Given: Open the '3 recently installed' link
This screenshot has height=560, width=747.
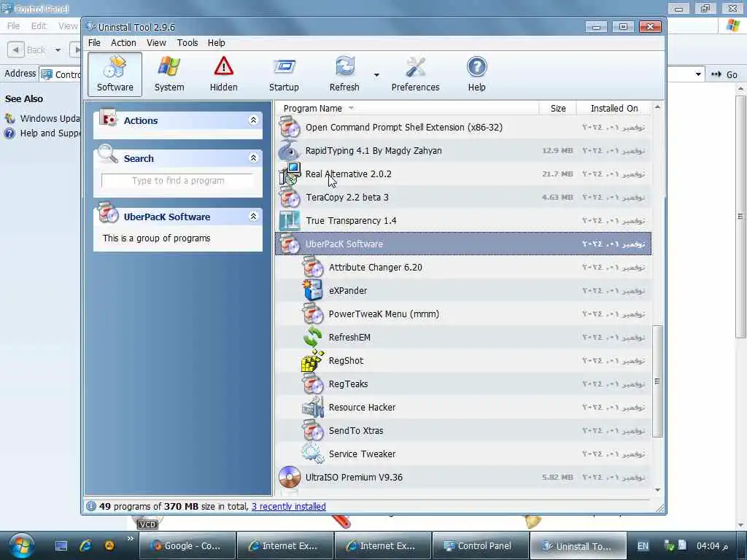Looking at the screenshot, I should click(289, 507).
